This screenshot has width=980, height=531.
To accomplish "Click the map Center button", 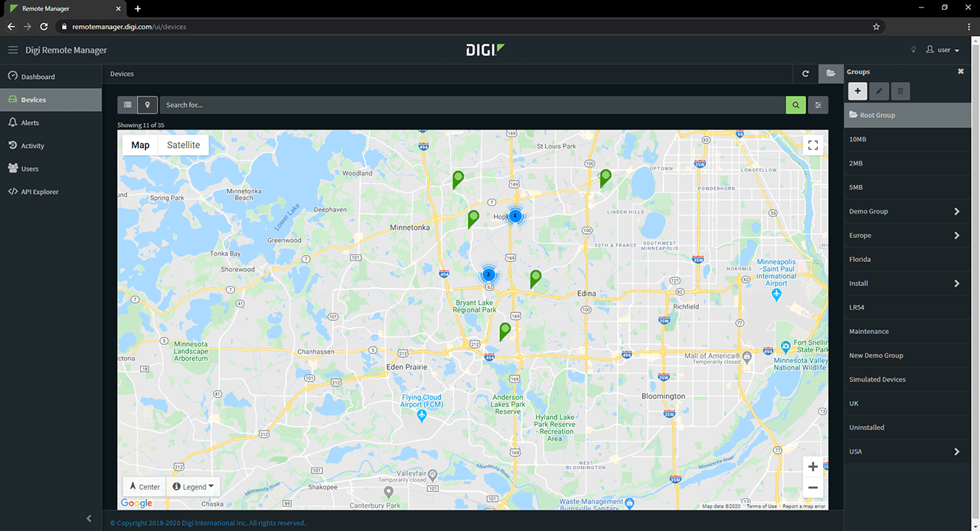I will tap(145, 487).
